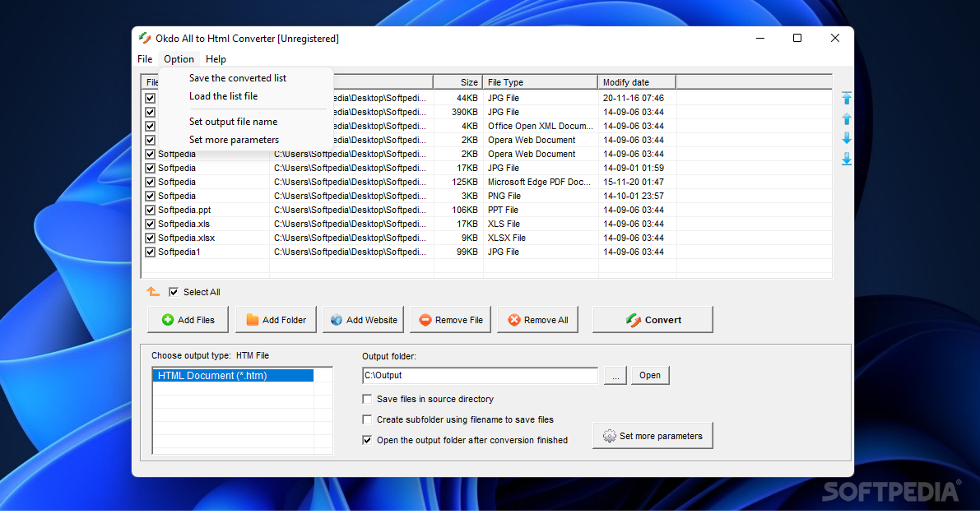Screen dimensions: 980x514
Task: Close the open Option menu
Action: [x=179, y=58]
